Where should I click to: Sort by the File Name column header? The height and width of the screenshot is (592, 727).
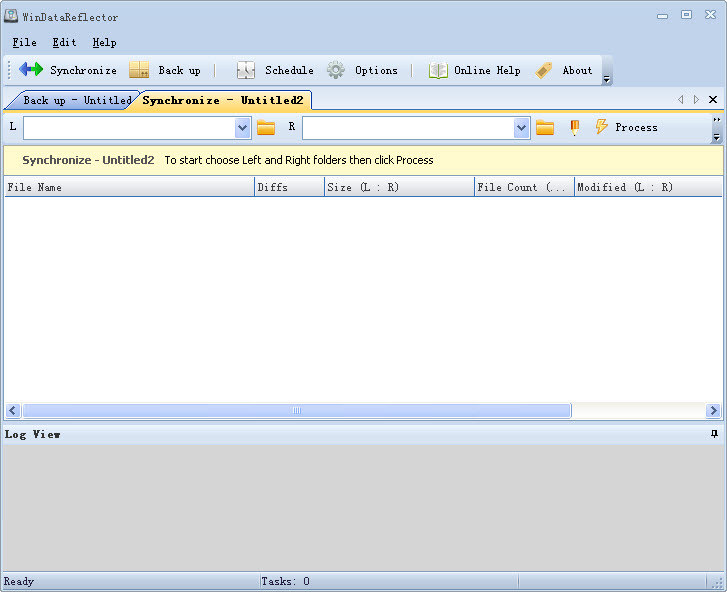128,187
